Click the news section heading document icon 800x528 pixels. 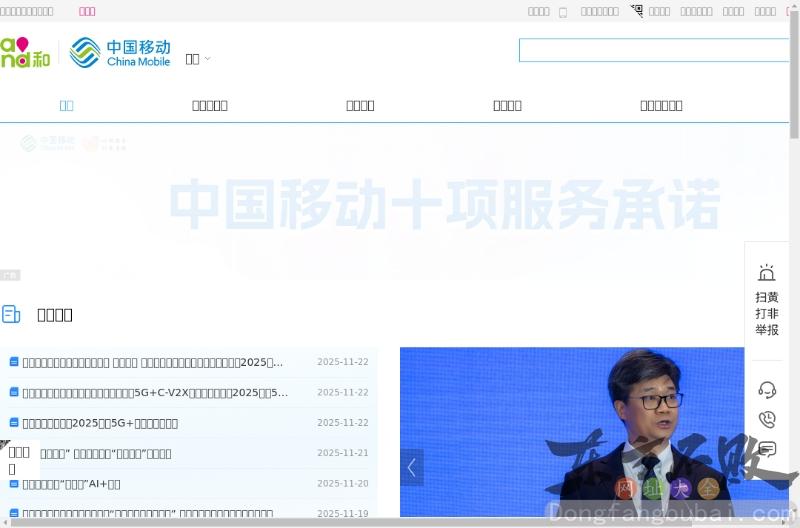[x=11, y=314]
